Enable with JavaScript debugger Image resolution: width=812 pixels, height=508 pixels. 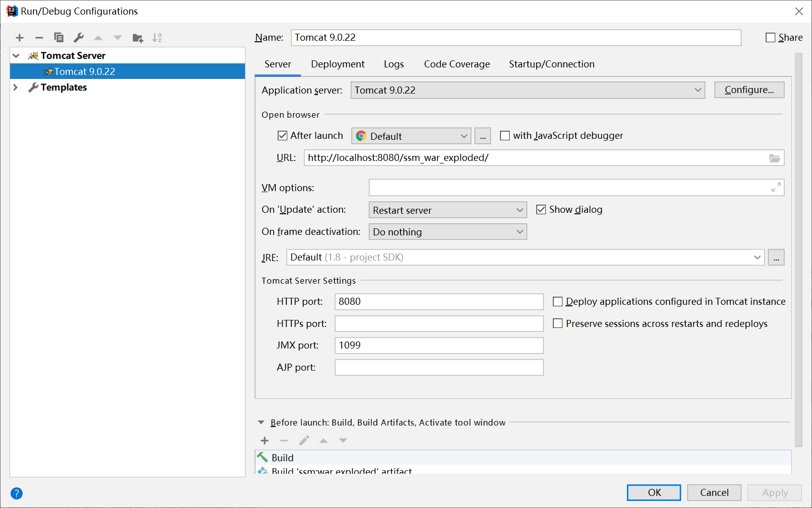[x=505, y=136]
